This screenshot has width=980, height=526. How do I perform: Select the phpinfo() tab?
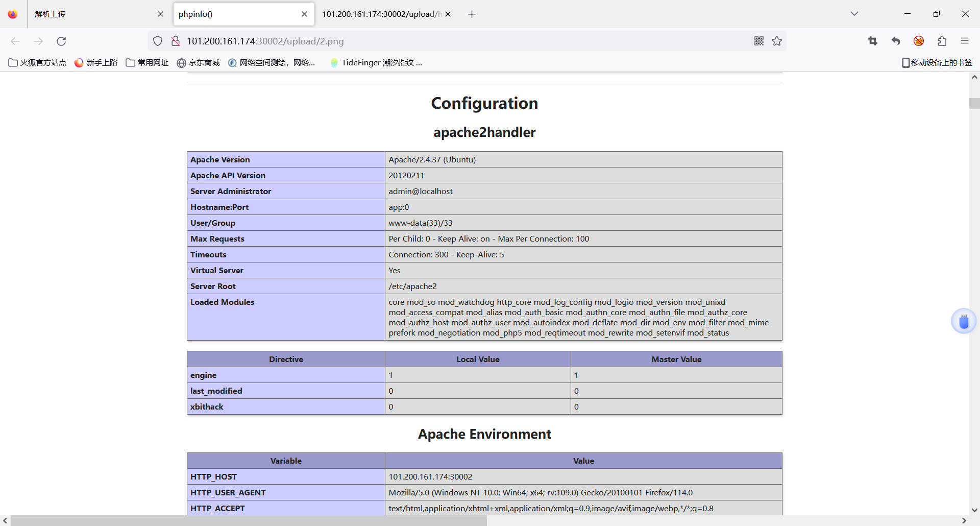[x=243, y=14]
